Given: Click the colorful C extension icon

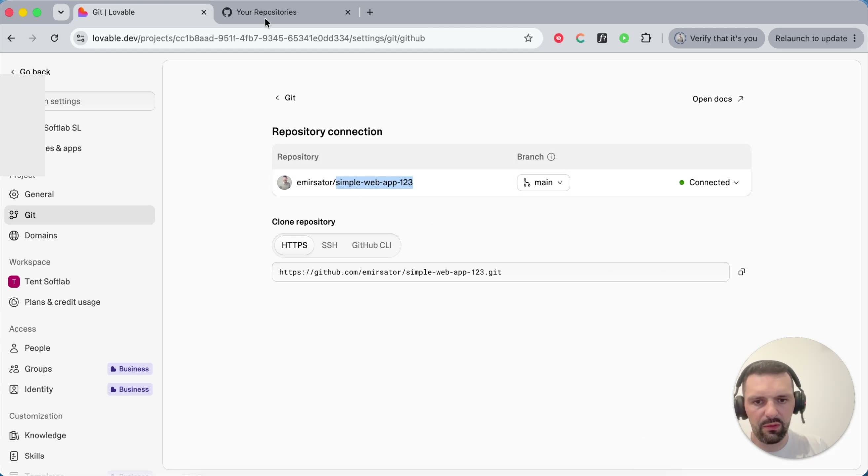Looking at the screenshot, I should (x=580, y=38).
